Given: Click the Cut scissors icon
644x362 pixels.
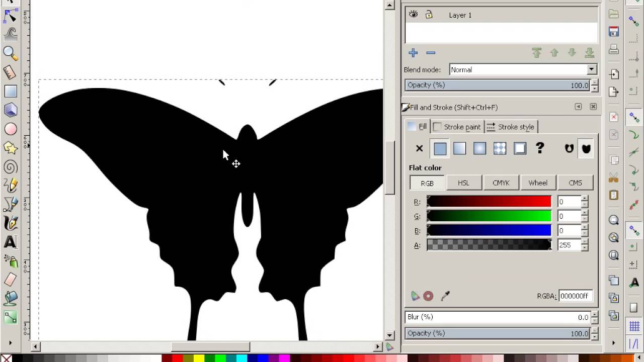Looking at the screenshot, I should tap(614, 177).
